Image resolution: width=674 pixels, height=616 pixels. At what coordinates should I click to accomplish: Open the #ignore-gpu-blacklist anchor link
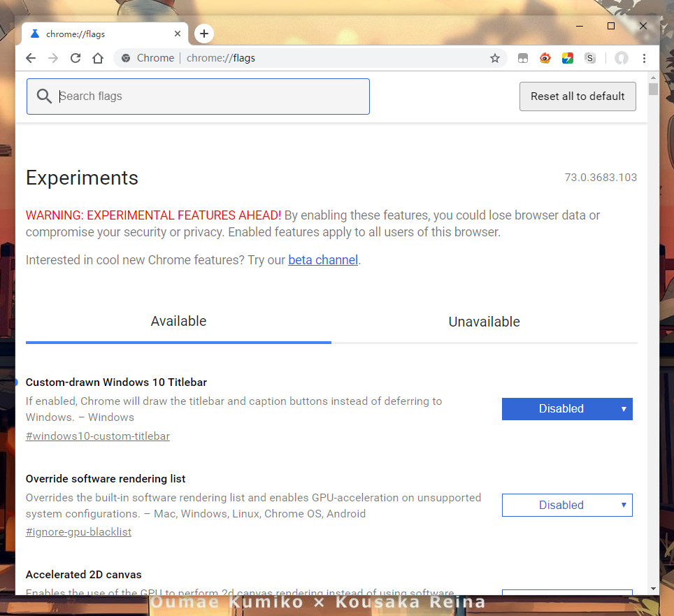(x=78, y=532)
